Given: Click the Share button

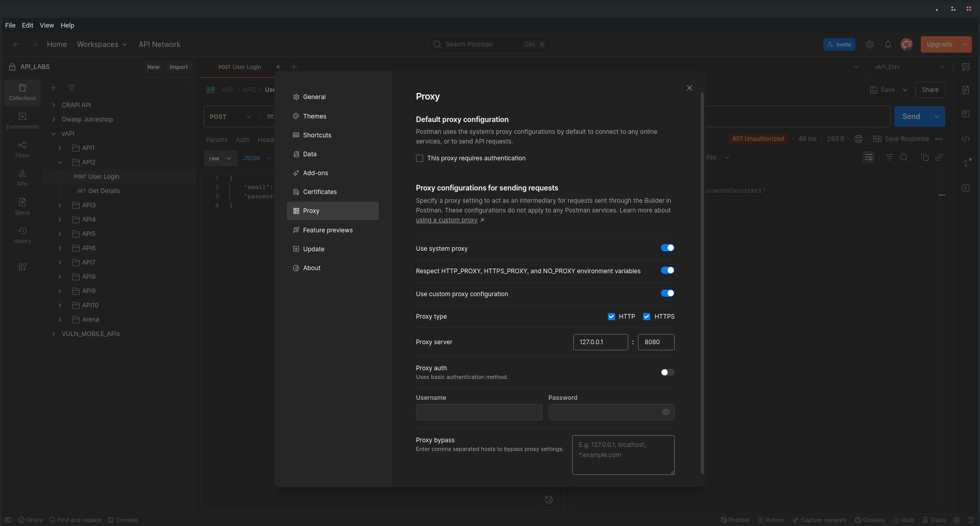Looking at the screenshot, I should (x=930, y=90).
